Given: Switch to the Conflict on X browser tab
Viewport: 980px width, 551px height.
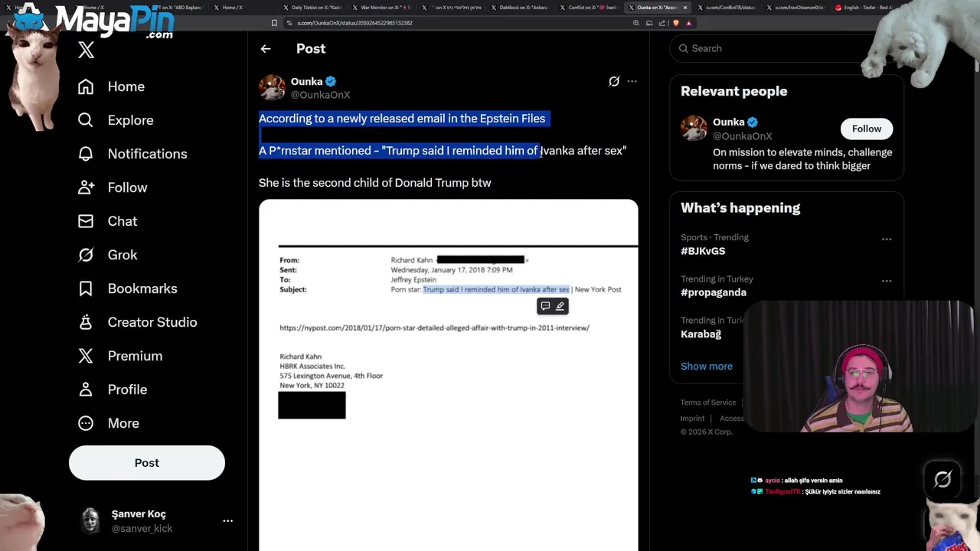Looking at the screenshot, I should pyautogui.click(x=588, y=7).
